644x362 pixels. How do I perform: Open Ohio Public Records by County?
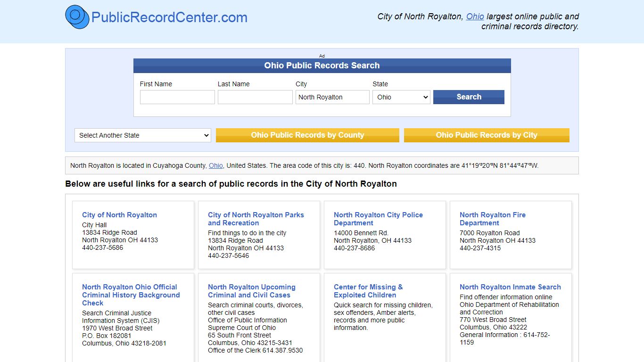(x=307, y=135)
